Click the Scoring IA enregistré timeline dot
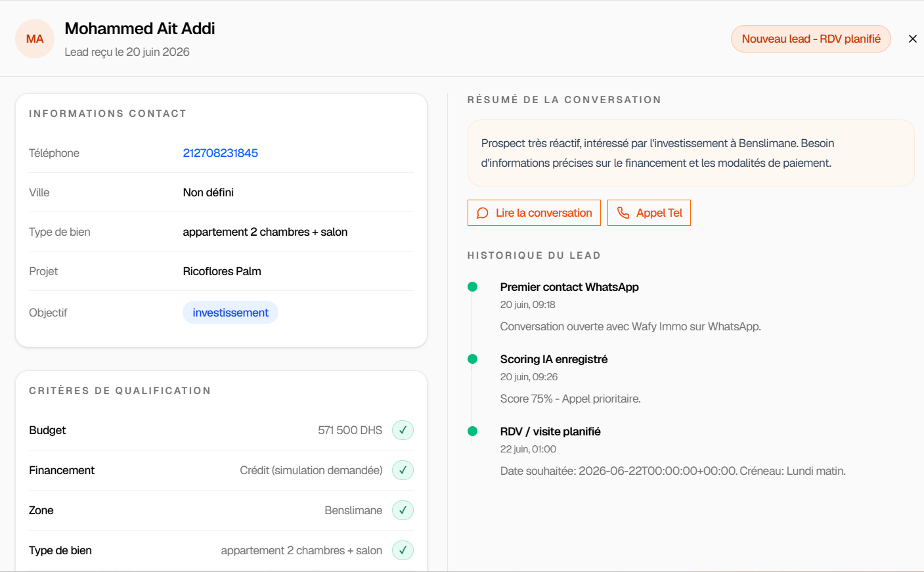924x572 pixels. tap(472, 359)
